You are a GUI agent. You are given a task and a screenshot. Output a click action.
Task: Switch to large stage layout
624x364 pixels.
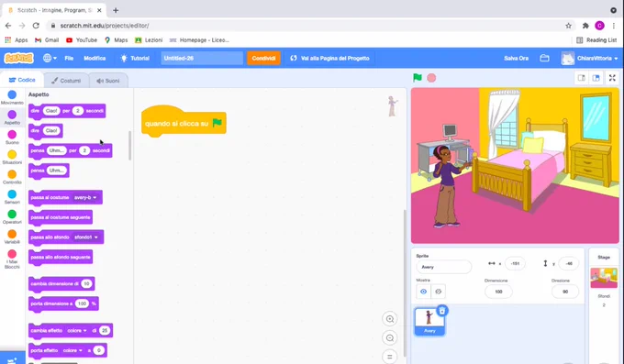coord(596,78)
